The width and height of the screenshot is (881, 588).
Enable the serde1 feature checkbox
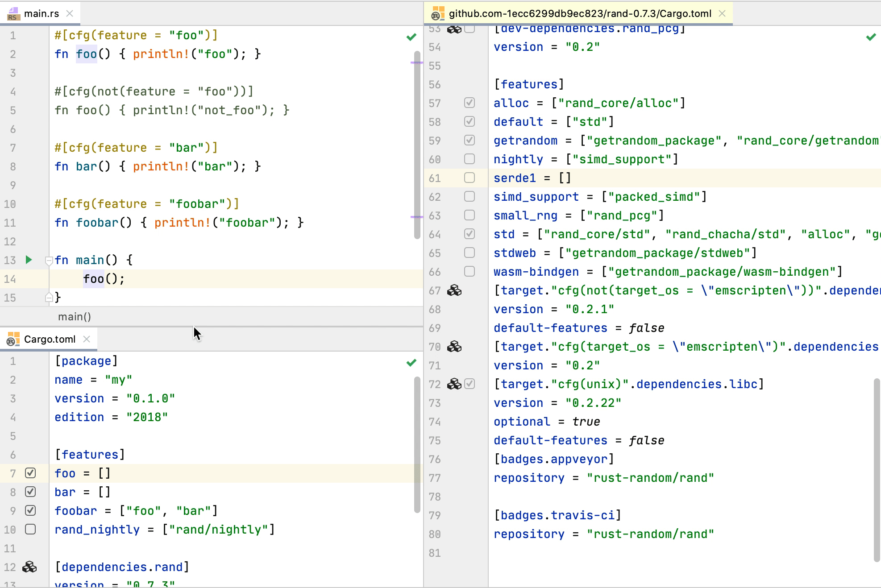470,178
